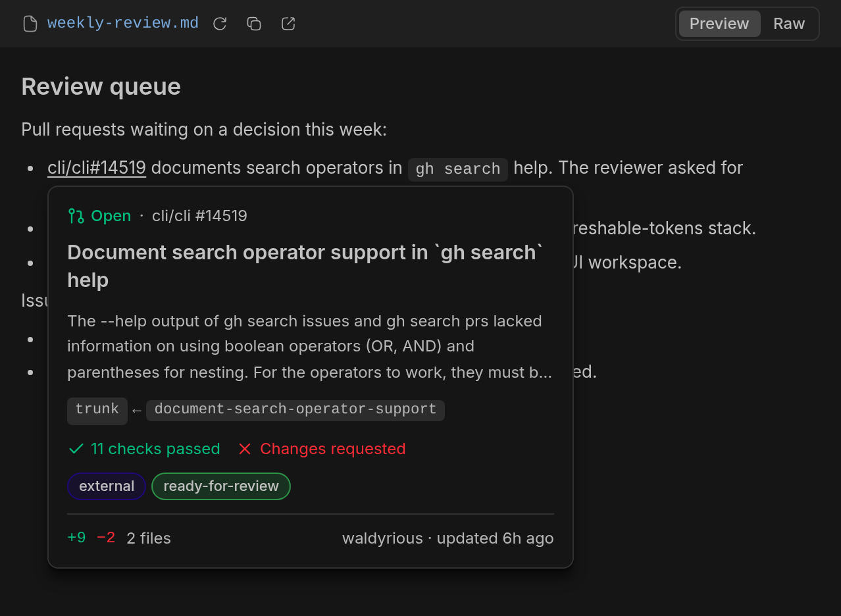Click the file document icon beside weekly-review.md
Image resolution: width=841 pixels, height=616 pixels.
pyautogui.click(x=30, y=24)
